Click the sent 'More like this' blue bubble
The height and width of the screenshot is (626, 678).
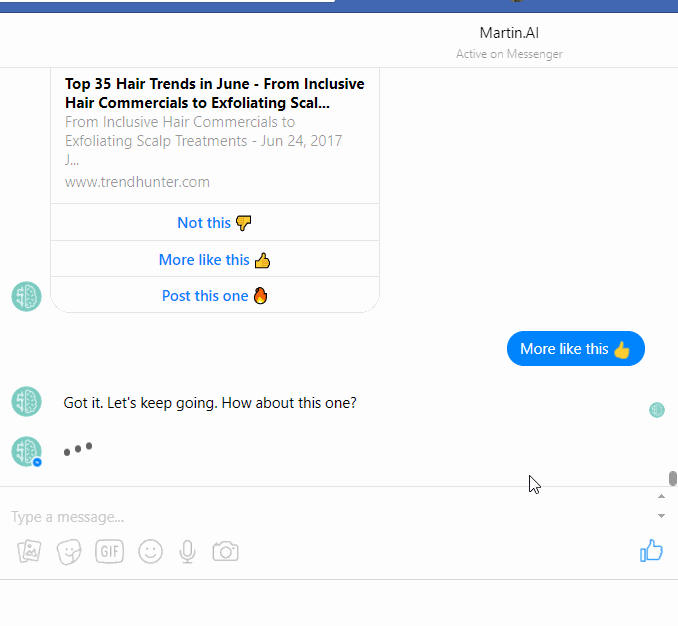(x=576, y=348)
